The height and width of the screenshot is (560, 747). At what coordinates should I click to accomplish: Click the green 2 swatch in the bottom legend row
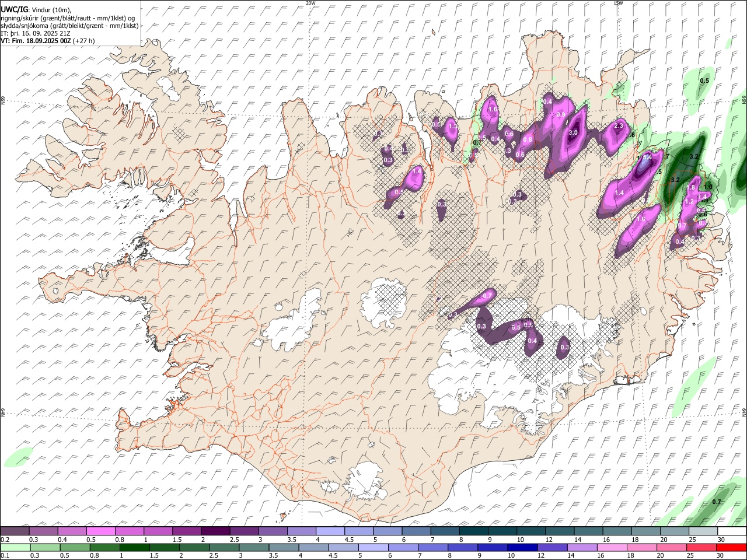point(195,547)
